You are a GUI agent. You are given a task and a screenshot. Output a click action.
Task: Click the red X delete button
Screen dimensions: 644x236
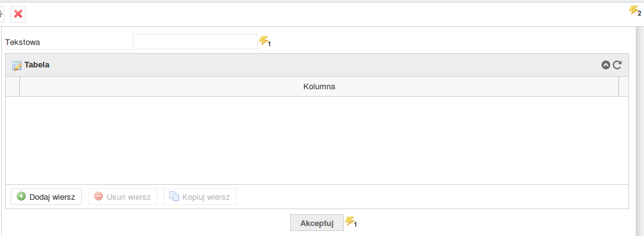tap(18, 14)
